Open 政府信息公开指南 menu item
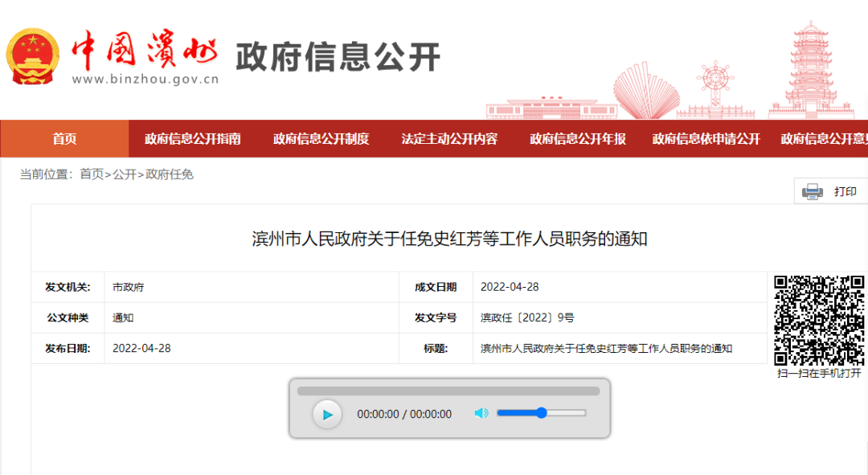 pyautogui.click(x=193, y=139)
